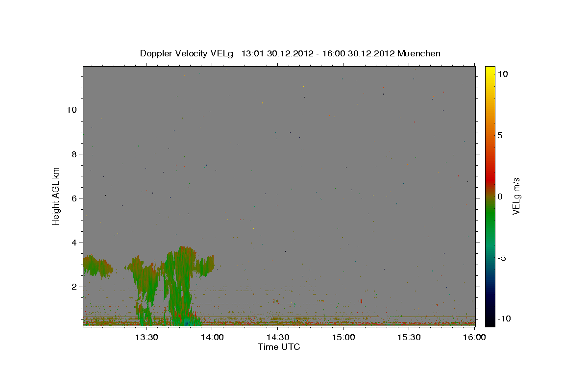This screenshot has height=392, width=588.
Task: Click the small red echo just after 15:00
Action: (361, 301)
